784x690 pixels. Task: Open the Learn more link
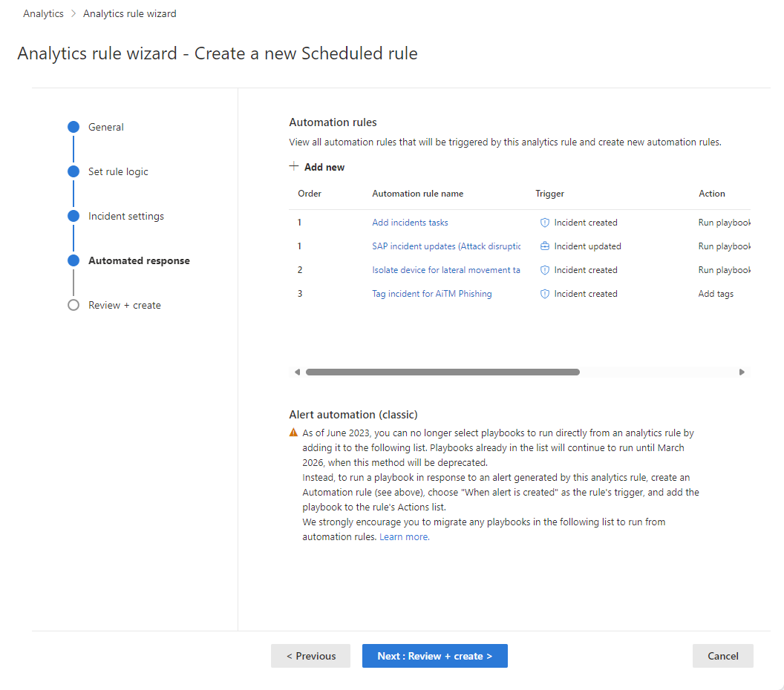point(404,536)
